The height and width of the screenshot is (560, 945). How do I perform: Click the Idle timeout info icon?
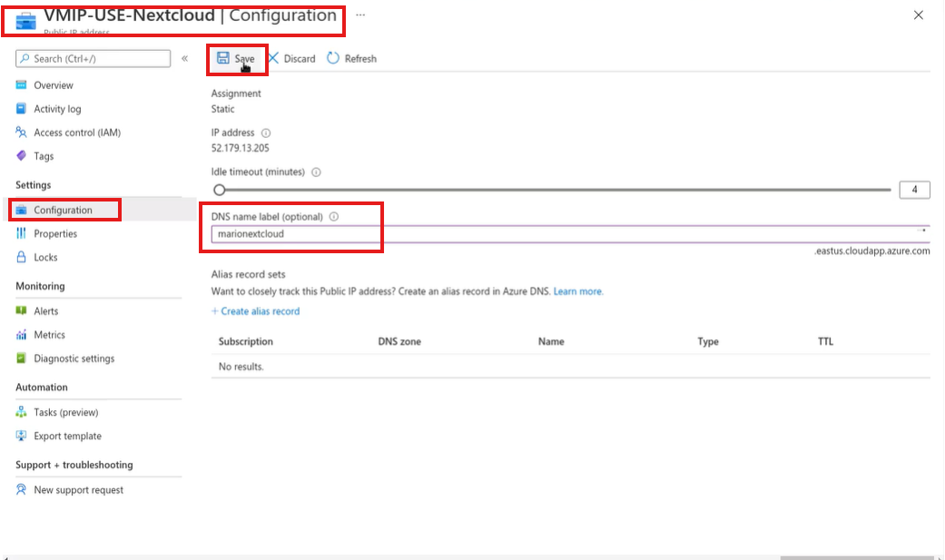[316, 172]
